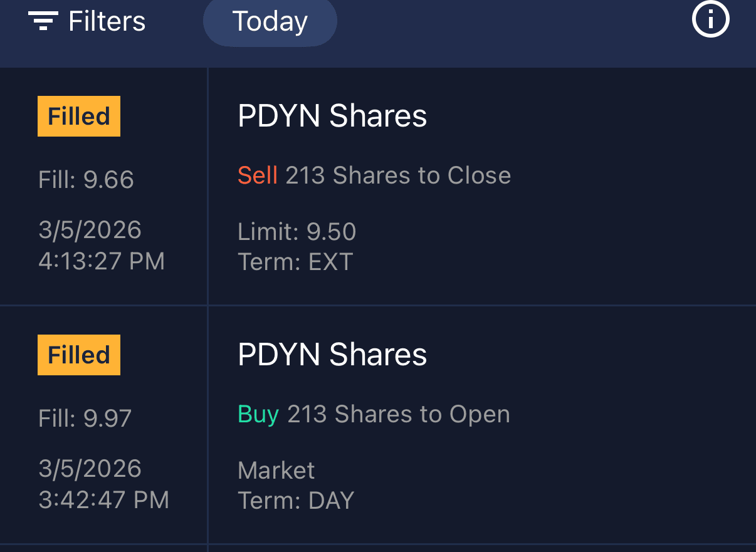756x552 pixels.
Task: Tap the Term: EXT text
Action: 295,261
